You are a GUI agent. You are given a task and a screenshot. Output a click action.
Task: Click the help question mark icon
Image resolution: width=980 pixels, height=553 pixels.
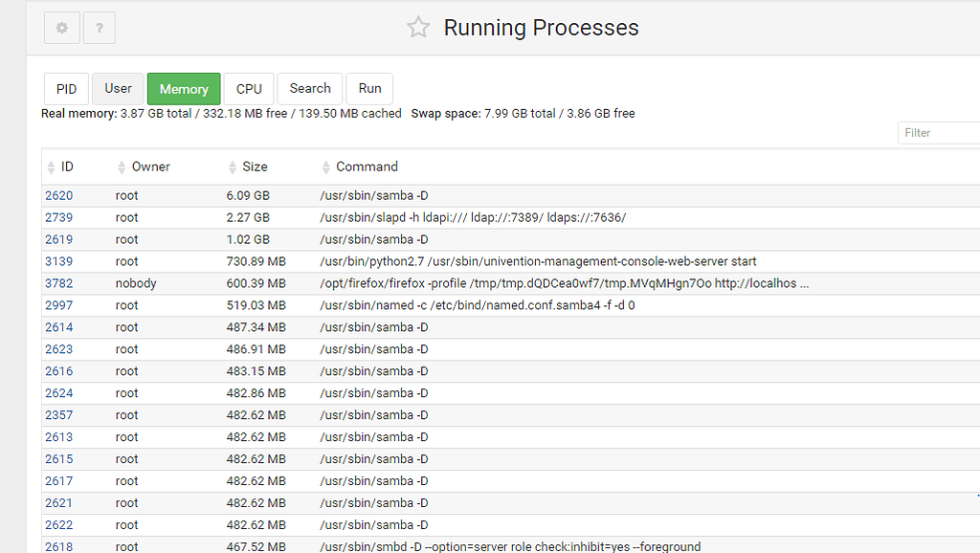(x=99, y=27)
